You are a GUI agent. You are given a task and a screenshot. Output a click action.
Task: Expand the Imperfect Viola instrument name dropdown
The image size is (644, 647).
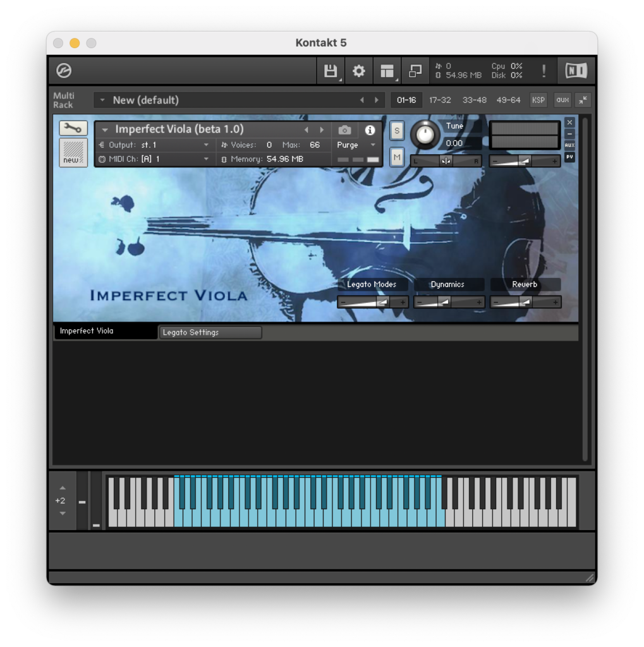pos(106,130)
